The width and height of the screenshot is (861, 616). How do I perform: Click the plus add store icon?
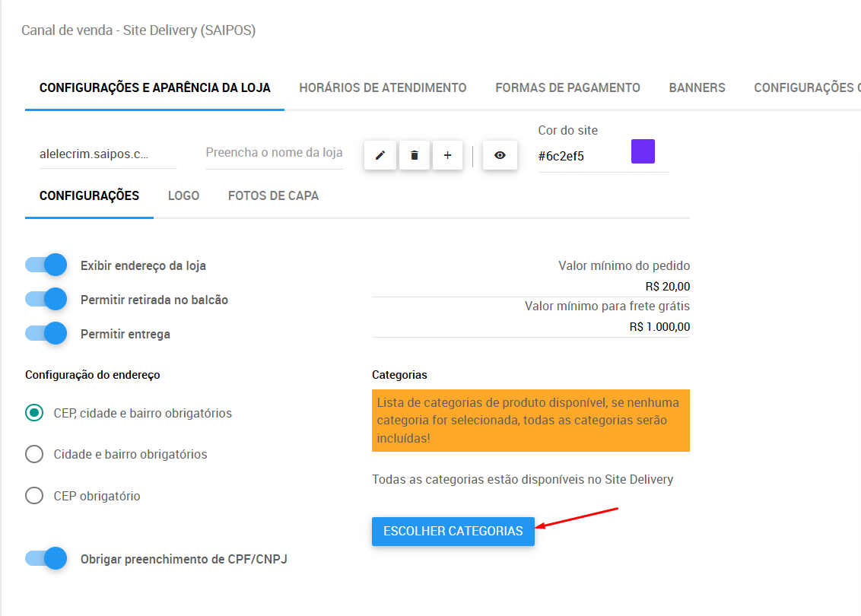447,155
